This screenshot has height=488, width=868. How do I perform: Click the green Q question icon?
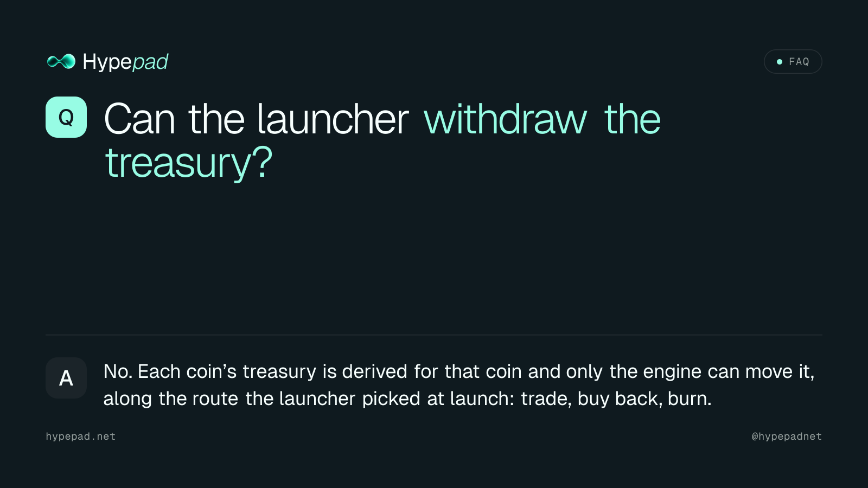(x=66, y=117)
